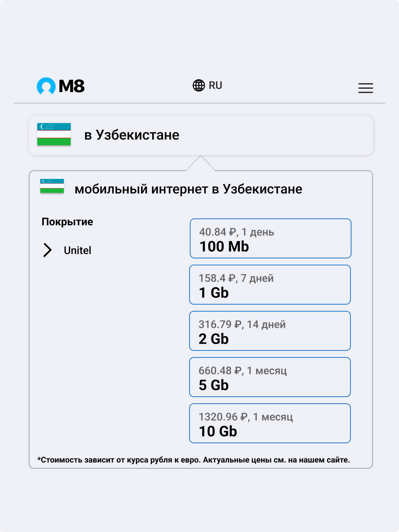399x532 pixels.
Task: Choose the 5 Gb 1 месяц plan
Action: pos(270,377)
